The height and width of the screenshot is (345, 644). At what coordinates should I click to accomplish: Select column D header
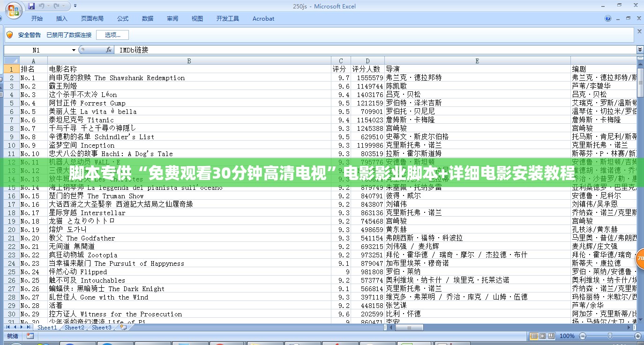pyautogui.click(x=368, y=60)
